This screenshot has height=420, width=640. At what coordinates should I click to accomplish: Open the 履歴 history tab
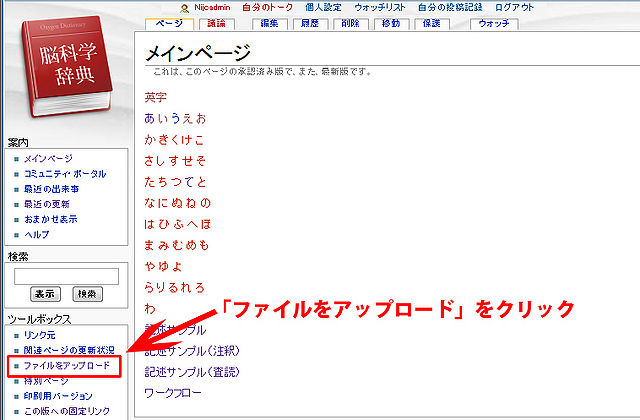tap(311, 23)
